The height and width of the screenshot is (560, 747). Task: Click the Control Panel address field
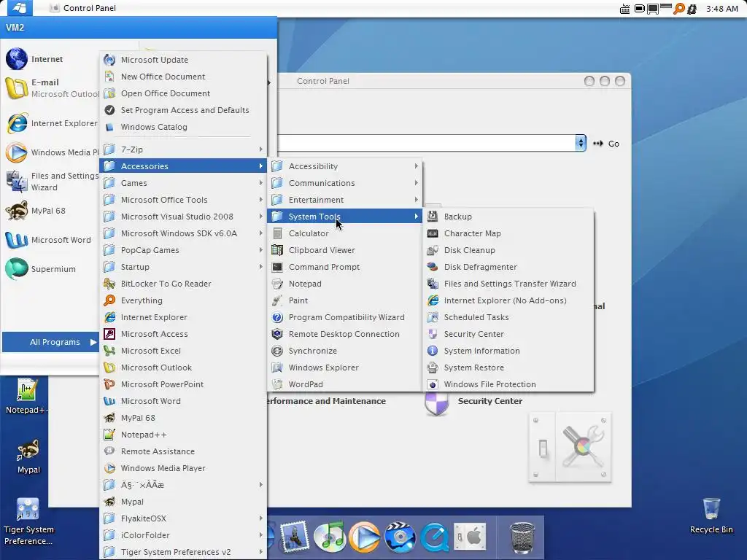click(x=426, y=143)
